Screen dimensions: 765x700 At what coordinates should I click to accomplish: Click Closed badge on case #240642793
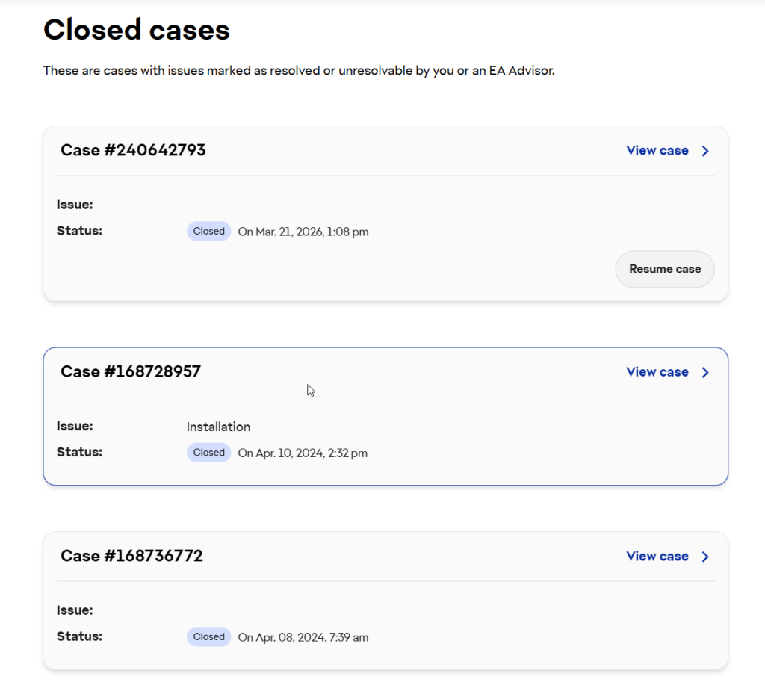(x=208, y=232)
